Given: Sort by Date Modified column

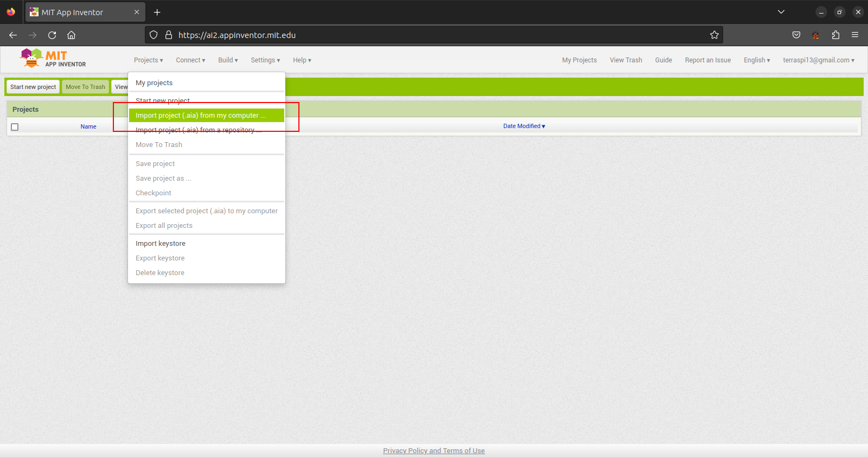Looking at the screenshot, I should pos(524,126).
